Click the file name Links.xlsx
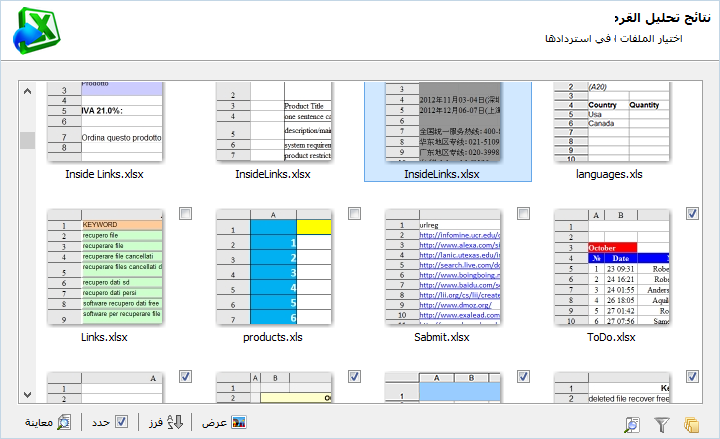This screenshot has height=439, width=720. pos(104,337)
